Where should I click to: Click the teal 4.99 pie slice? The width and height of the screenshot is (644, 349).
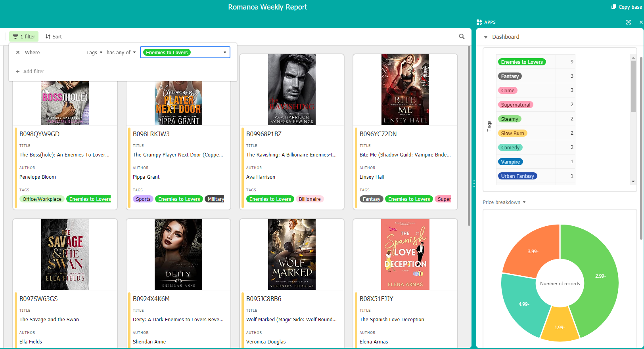[x=523, y=304]
